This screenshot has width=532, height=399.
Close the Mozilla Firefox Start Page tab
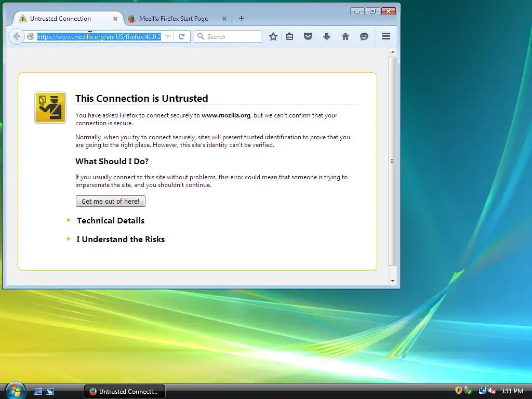(224, 19)
